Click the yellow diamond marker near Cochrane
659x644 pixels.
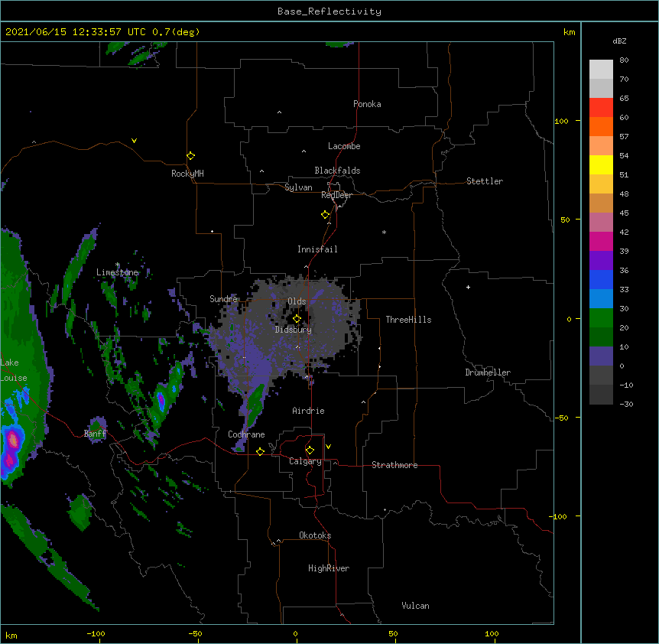[x=260, y=451]
